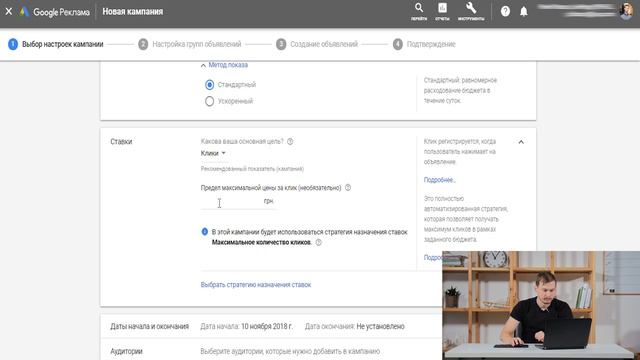Go to step 4 Подтверждение
640x360 pixels.
click(x=424, y=44)
